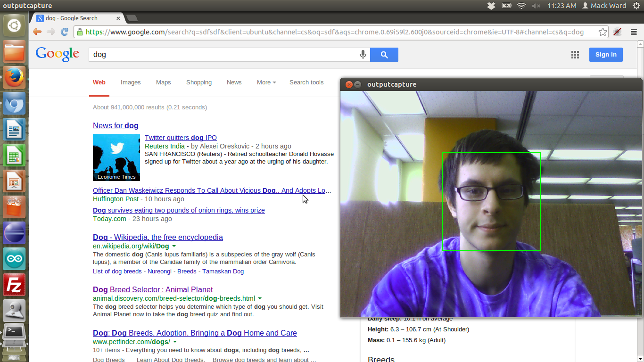Viewport: 644px width, 362px height.
Task: Click the extension icon beside the bookmark star
Action: [x=617, y=32]
